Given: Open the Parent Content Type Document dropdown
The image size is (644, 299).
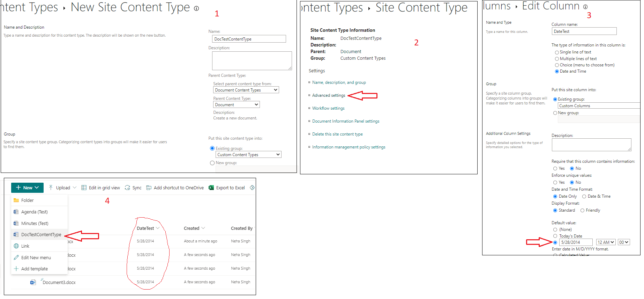Looking at the screenshot, I should click(x=237, y=105).
